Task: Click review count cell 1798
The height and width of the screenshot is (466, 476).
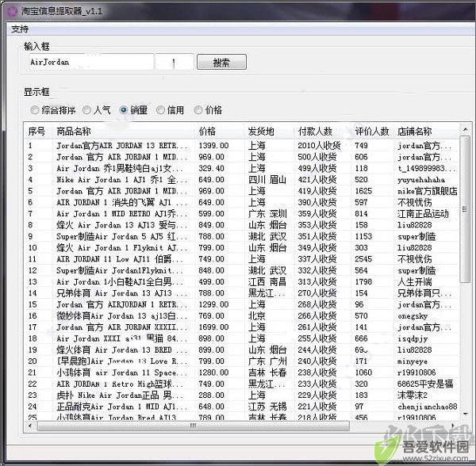Action: coord(363,281)
